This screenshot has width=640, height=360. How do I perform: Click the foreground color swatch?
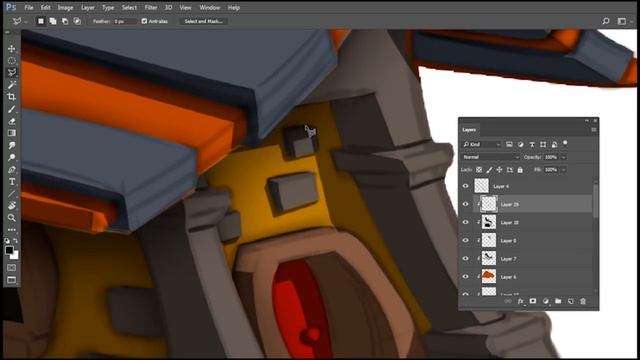pos(9,250)
